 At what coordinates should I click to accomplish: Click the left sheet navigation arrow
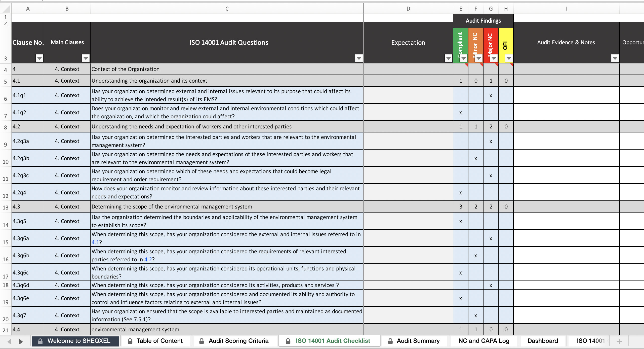[9, 341]
